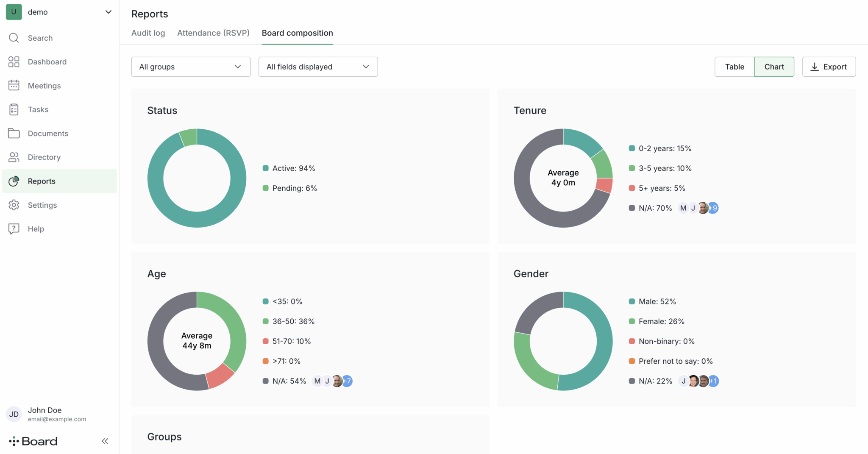Open Tasks via the checklist icon

point(14,110)
